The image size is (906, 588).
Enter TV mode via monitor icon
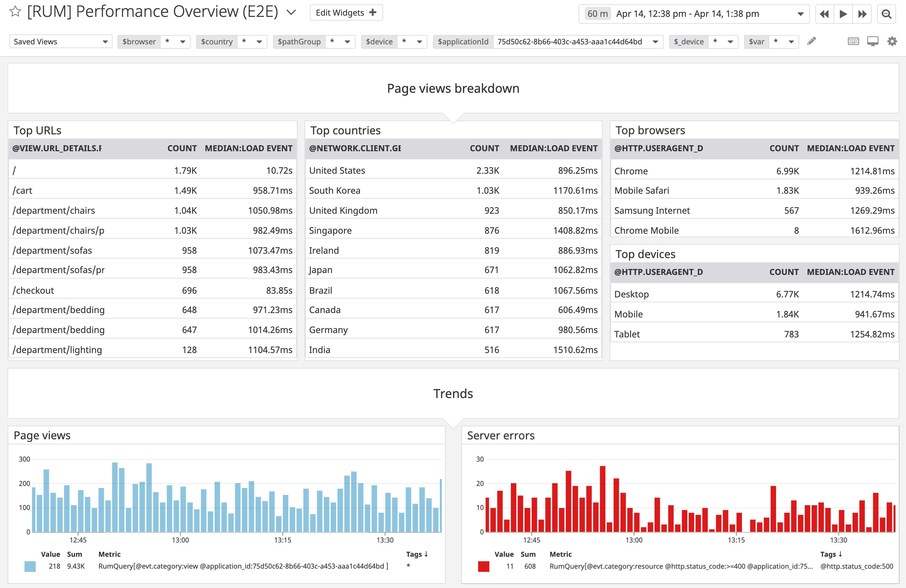click(x=873, y=41)
